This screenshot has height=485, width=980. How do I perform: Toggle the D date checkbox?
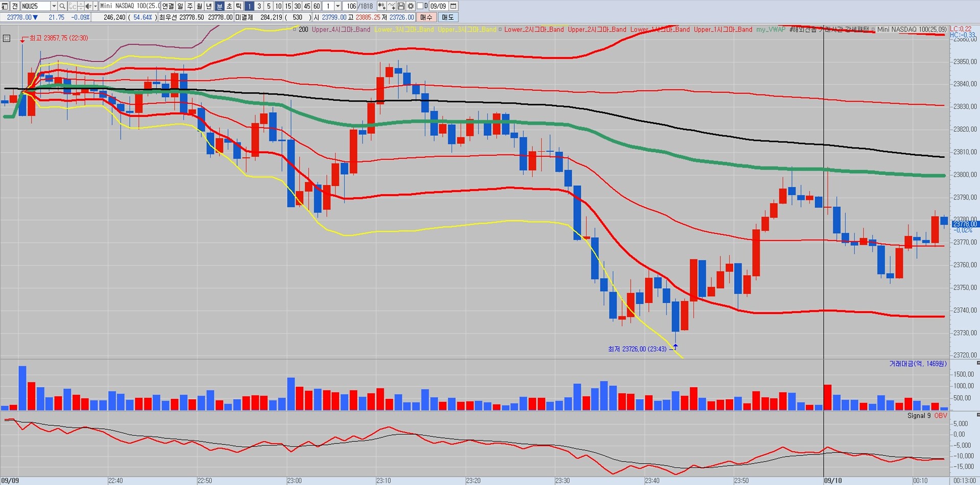tap(420, 6)
